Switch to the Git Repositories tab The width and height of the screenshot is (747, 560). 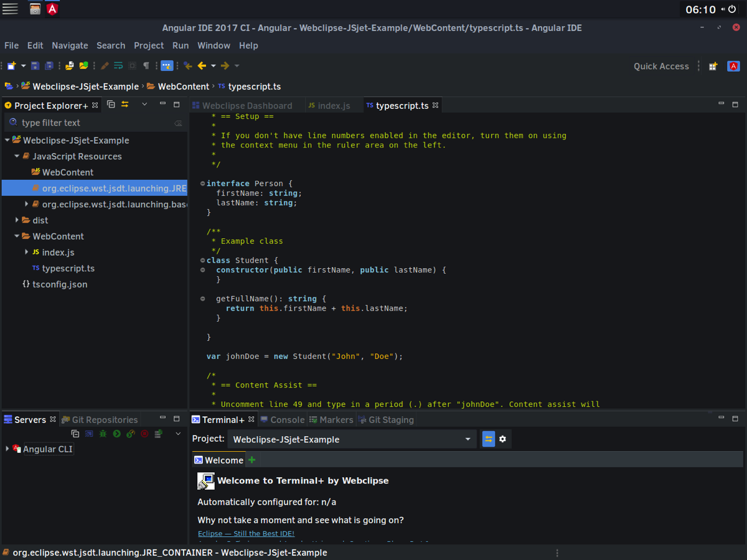99,420
